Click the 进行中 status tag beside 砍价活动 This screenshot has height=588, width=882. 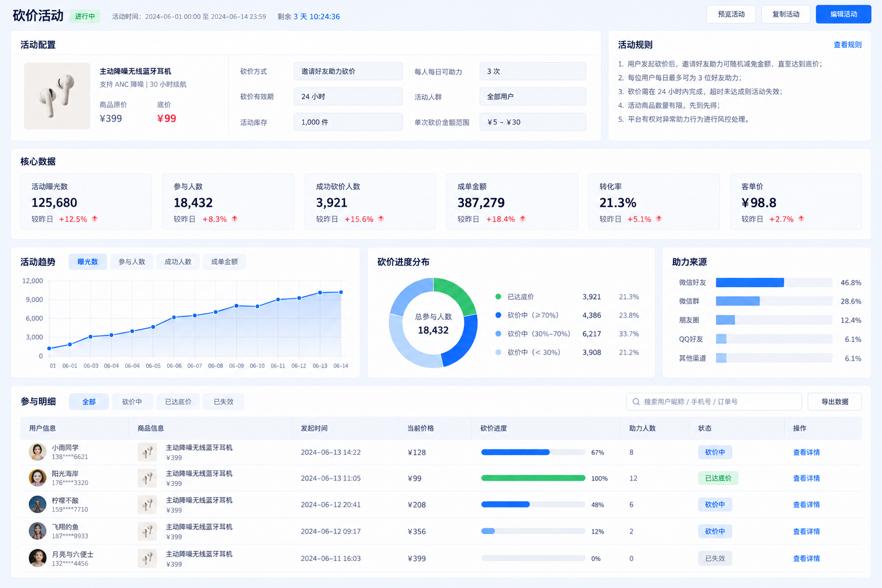point(85,16)
